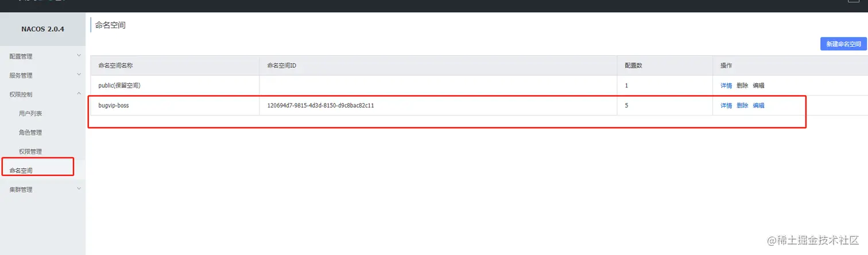Expand the 集群管理 menu chevron
Image resolution: width=868 pixels, height=255 pixels.
point(79,189)
